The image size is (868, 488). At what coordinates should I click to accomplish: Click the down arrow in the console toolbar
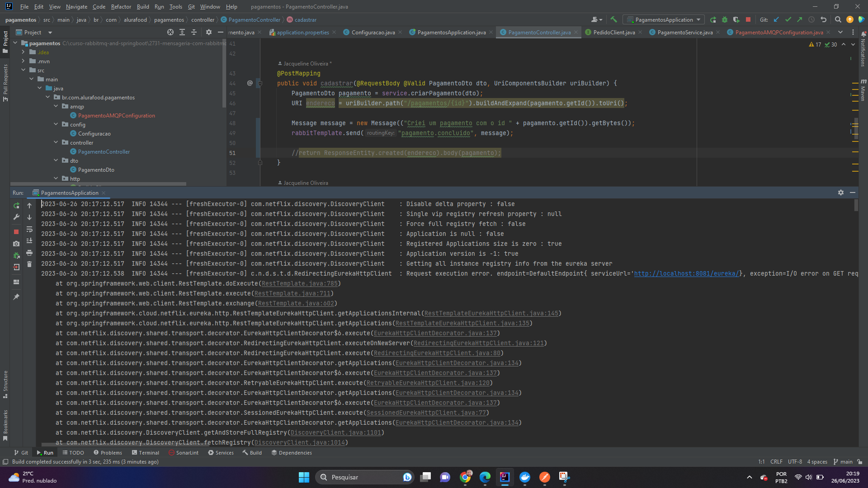click(29, 217)
